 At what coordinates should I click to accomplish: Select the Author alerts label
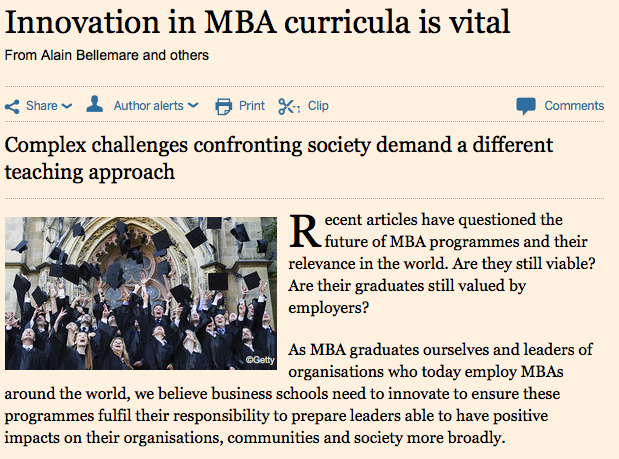click(x=148, y=106)
